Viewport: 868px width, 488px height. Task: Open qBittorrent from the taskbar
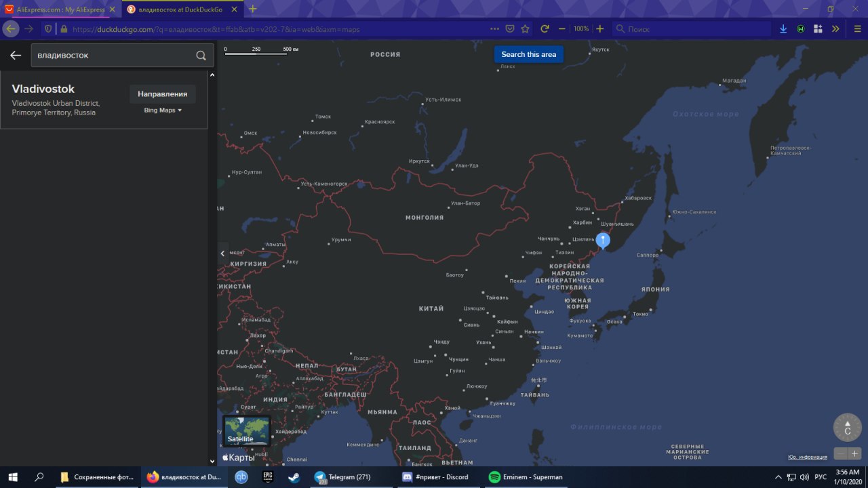(x=241, y=477)
